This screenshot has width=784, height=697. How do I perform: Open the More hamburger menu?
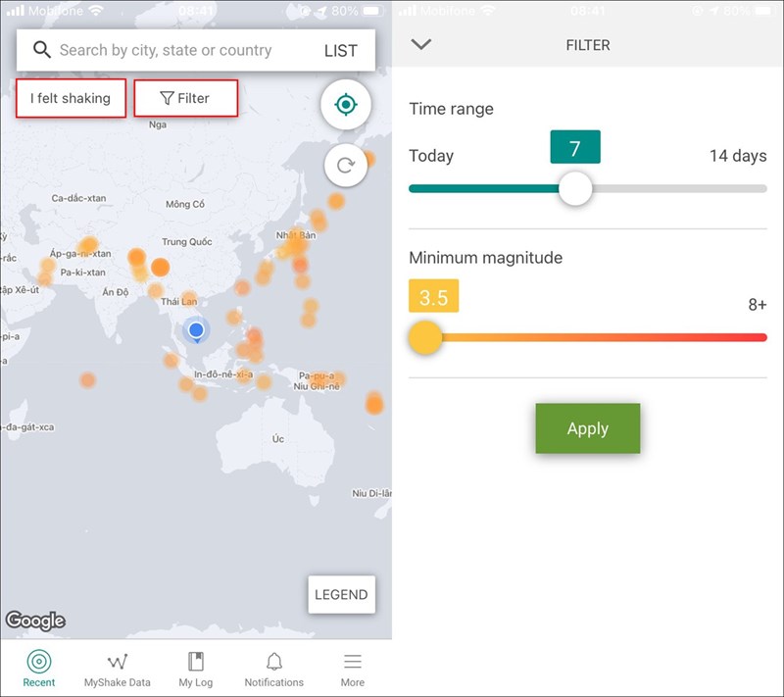pyautogui.click(x=352, y=669)
